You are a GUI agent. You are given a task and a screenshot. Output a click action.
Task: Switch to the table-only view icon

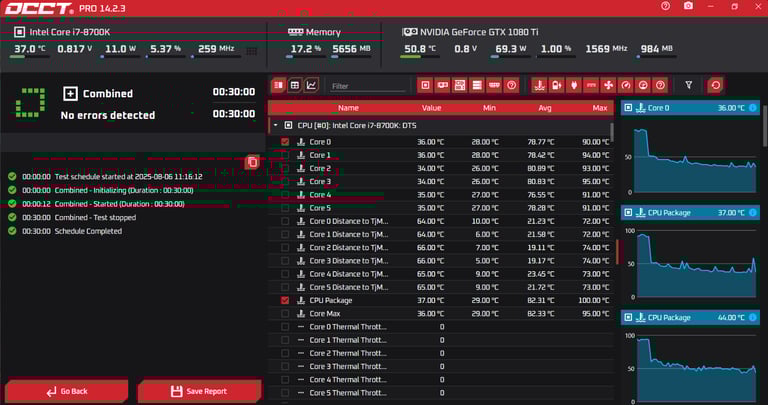coord(294,85)
